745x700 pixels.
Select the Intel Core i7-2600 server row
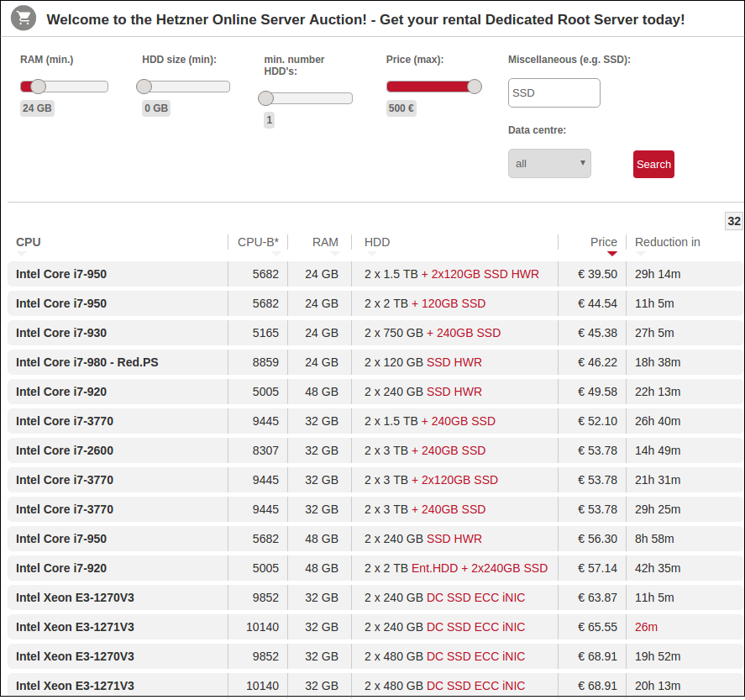click(375, 451)
